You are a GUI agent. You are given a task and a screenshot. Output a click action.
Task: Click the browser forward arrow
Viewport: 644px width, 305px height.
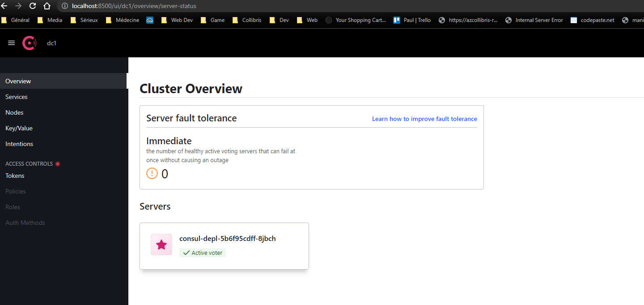coord(18,6)
